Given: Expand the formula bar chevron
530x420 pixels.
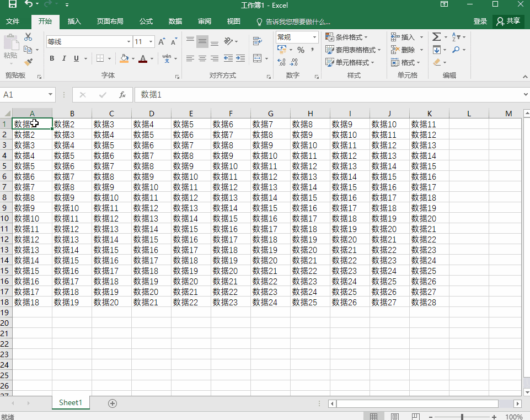Looking at the screenshot, I should (526, 95).
